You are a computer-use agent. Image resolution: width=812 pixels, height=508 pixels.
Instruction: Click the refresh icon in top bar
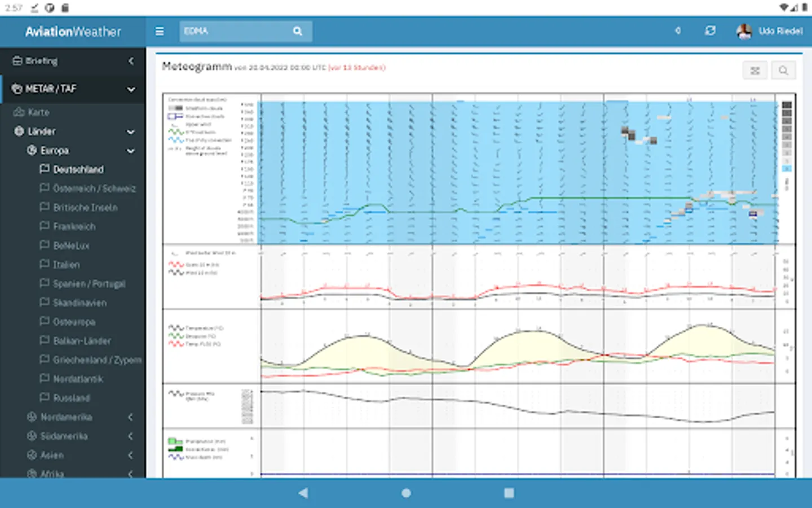tap(710, 30)
